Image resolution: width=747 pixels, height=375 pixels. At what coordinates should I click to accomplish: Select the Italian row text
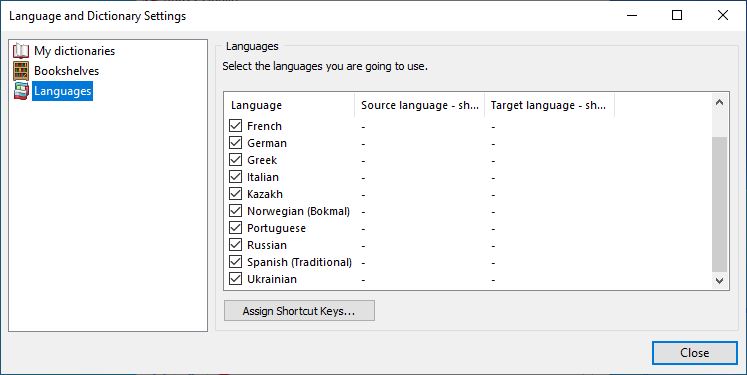pos(263,177)
